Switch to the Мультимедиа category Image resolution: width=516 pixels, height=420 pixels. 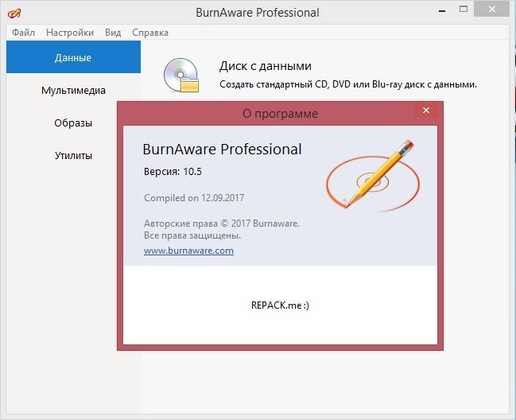[x=73, y=90]
